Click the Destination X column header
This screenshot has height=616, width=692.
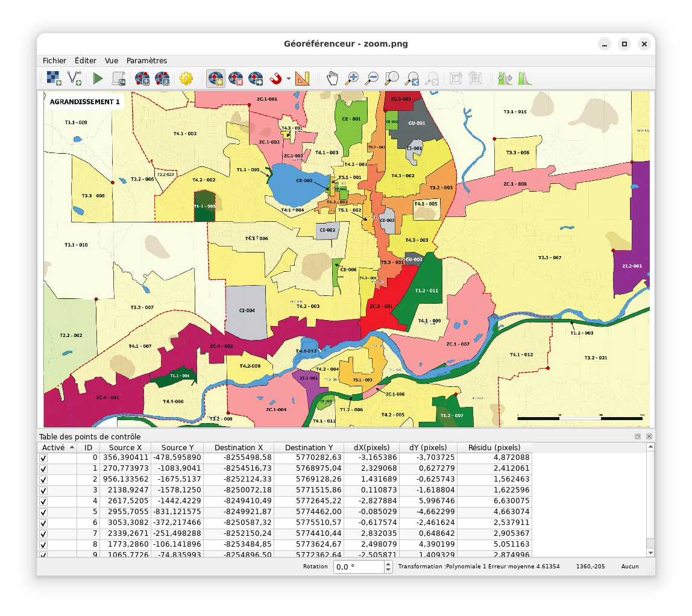coord(238,448)
